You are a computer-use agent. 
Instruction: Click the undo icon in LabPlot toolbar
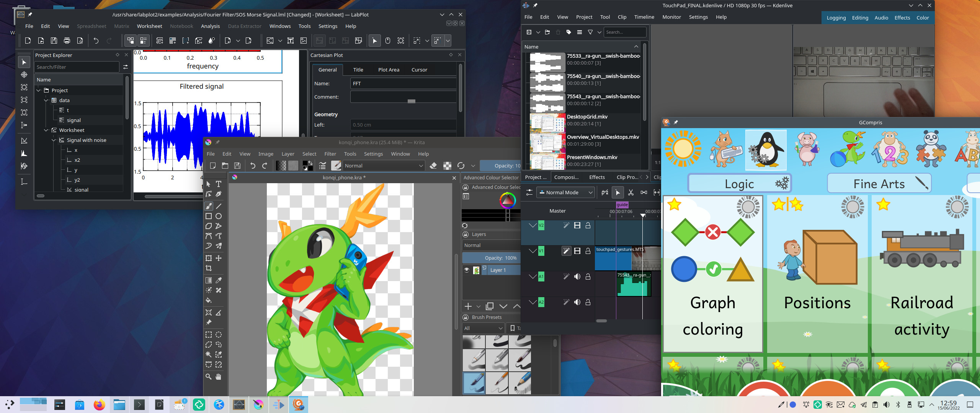pos(96,41)
